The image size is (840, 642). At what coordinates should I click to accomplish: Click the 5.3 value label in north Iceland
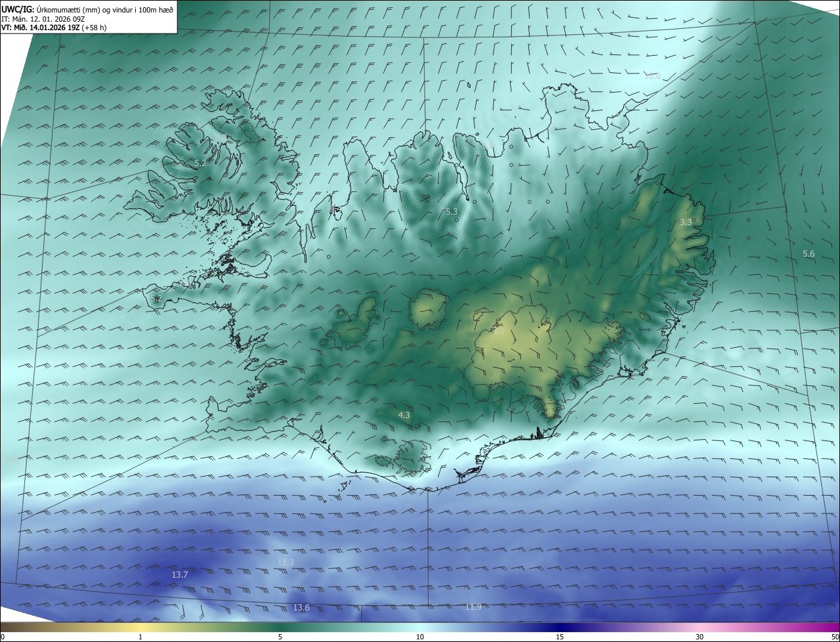click(451, 212)
